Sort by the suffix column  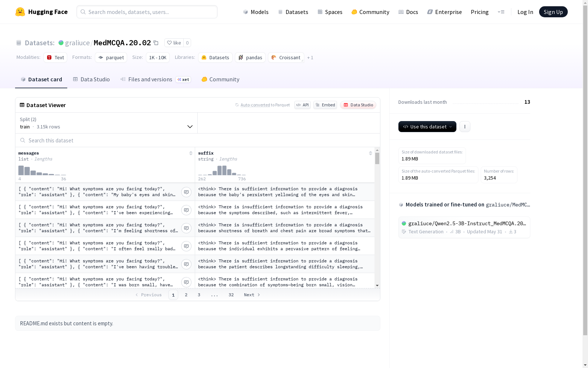[370, 153]
